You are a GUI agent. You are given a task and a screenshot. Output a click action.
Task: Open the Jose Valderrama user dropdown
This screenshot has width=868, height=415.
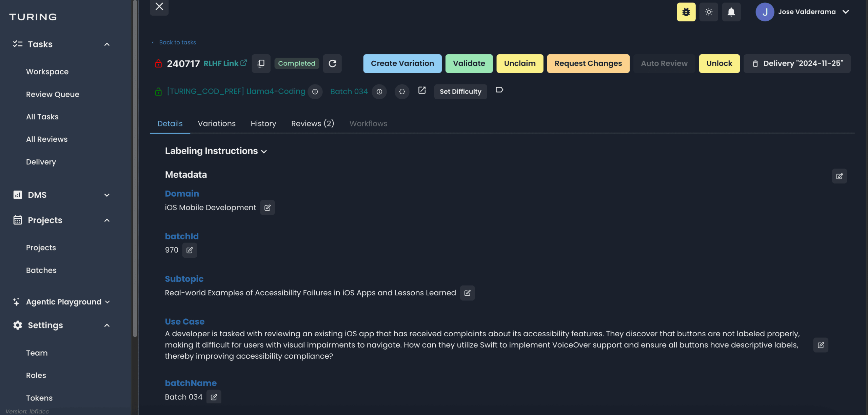pyautogui.click(x=846, y=12)
